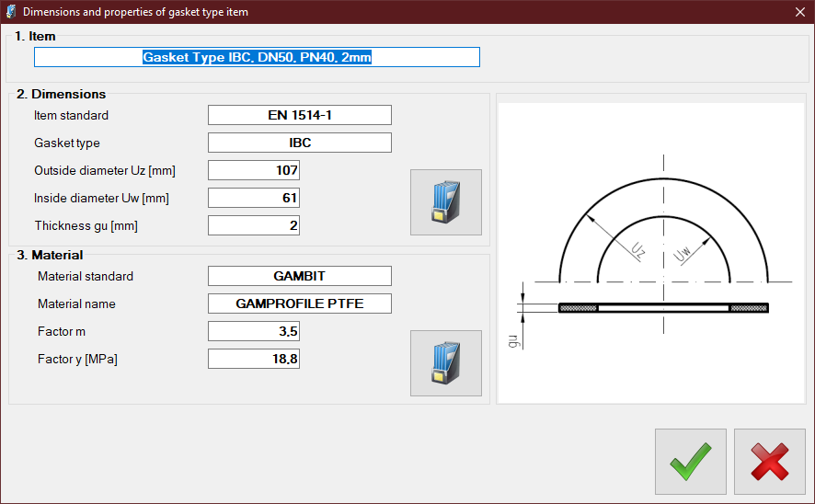Edit the Inside diameter Uw value
815x504 pixels.
[254, 198]
